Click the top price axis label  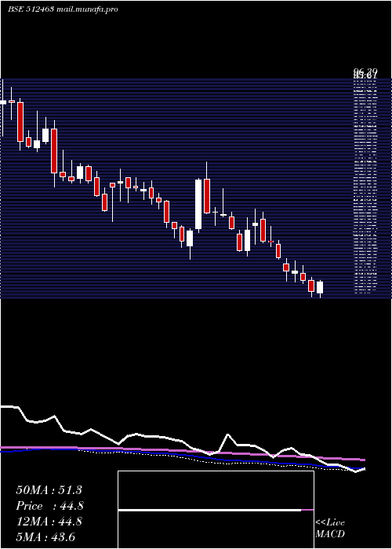click(365, 74)
